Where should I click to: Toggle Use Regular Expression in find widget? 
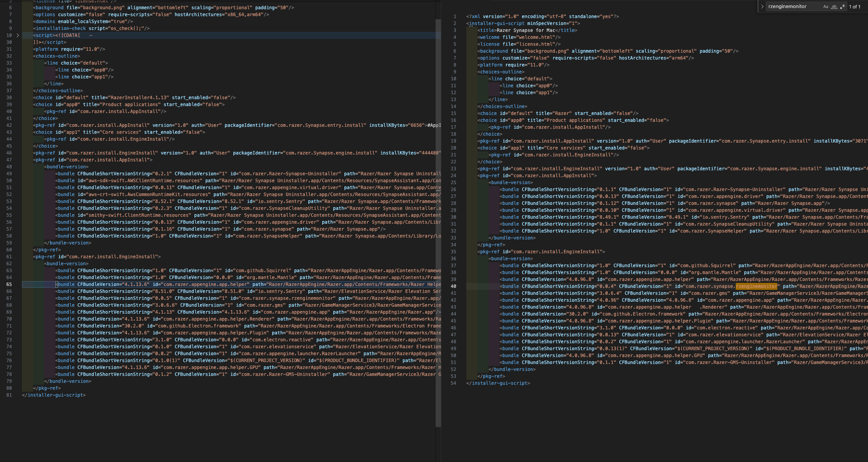(x=843, y=7)
